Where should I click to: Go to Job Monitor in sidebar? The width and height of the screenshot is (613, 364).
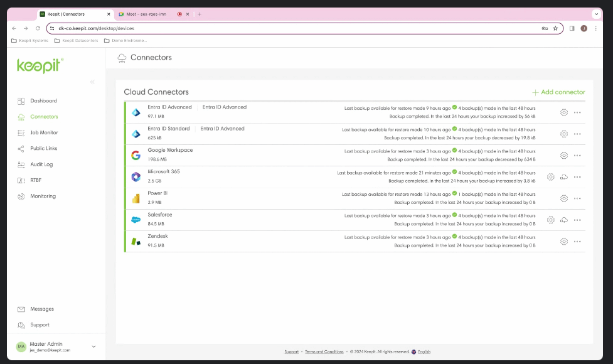pyautogui.click(x=44, y=132)
